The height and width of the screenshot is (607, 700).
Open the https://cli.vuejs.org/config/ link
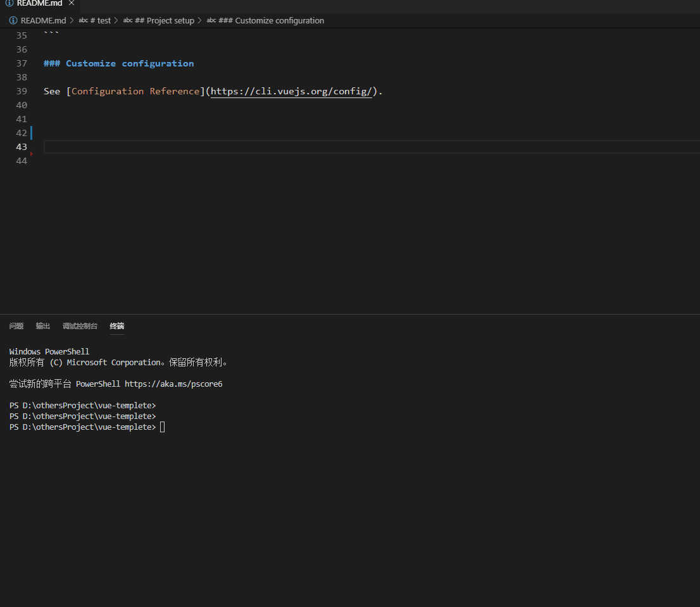291,92
